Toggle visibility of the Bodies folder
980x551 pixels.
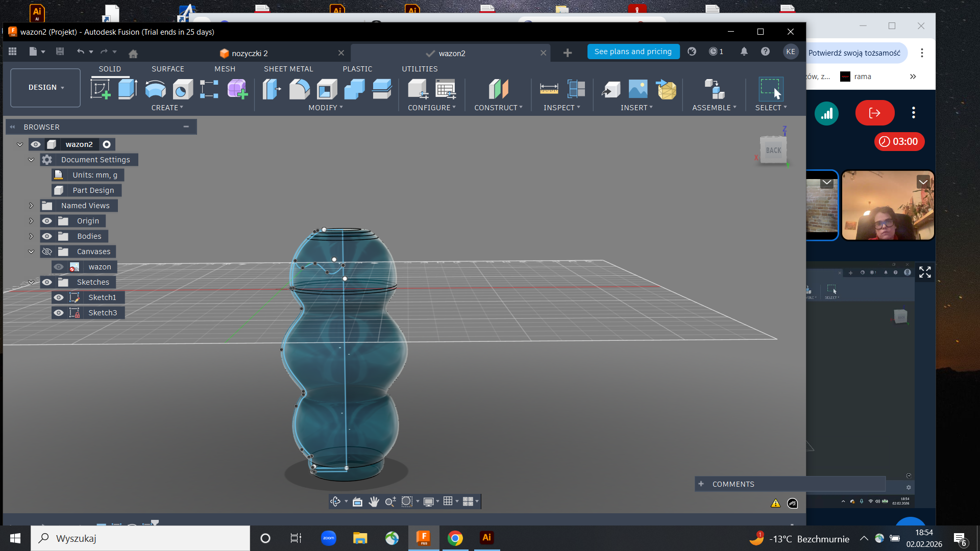tap(47, 236)
